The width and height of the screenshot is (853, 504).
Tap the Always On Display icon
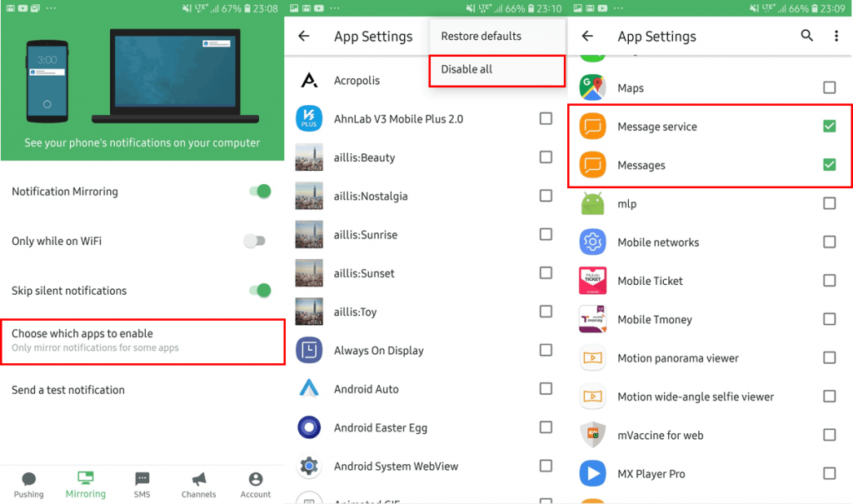coord(309,351)
